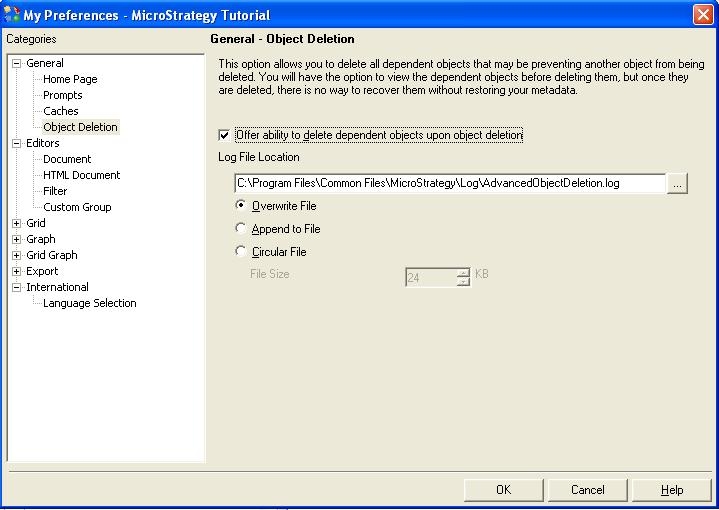Open Language Selection under International
The width and height of the screenshot is (719, 510).
tap(90, 303)
